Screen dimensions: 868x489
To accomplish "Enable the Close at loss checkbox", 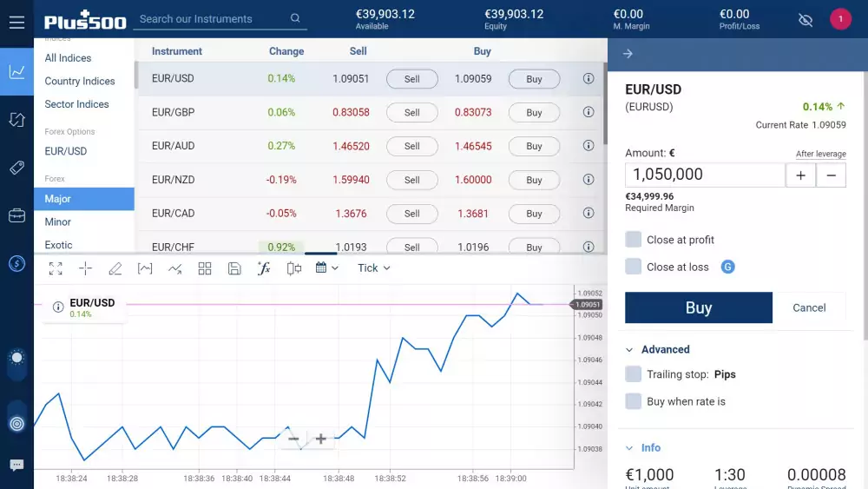I will [634, 267].
